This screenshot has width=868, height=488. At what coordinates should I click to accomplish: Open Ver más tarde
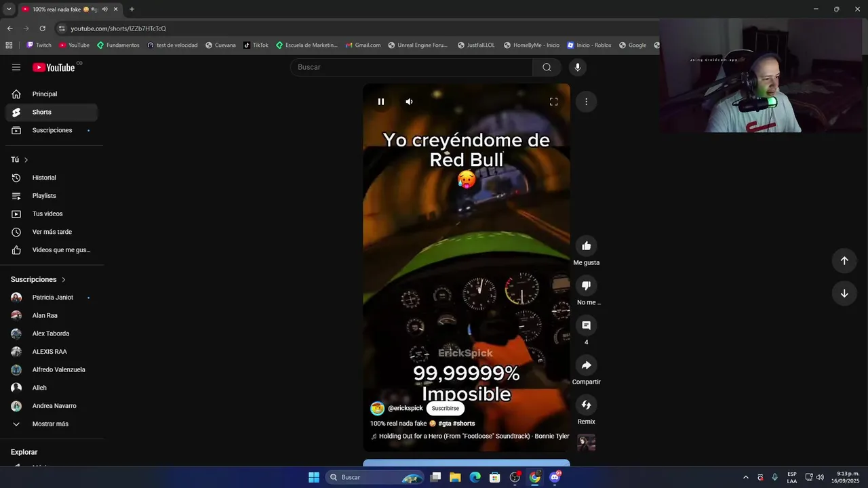(x=52, y=232)
